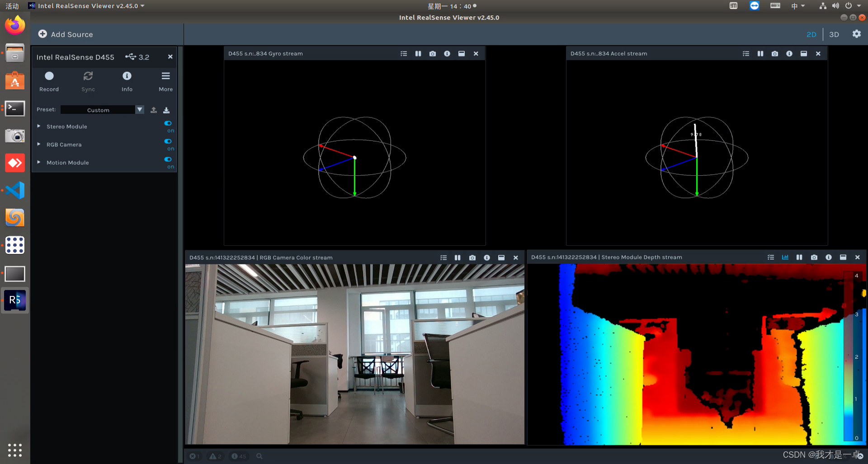This screenshot has height=464, width=868.
Task: Maximize the Depth stream panel
Action: click(x=843, y=257)
